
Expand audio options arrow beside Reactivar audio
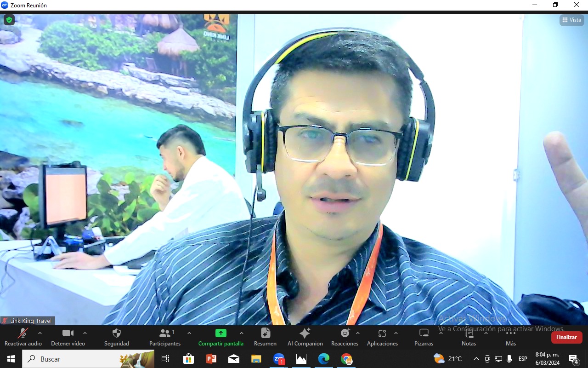(x=40, y=333)
